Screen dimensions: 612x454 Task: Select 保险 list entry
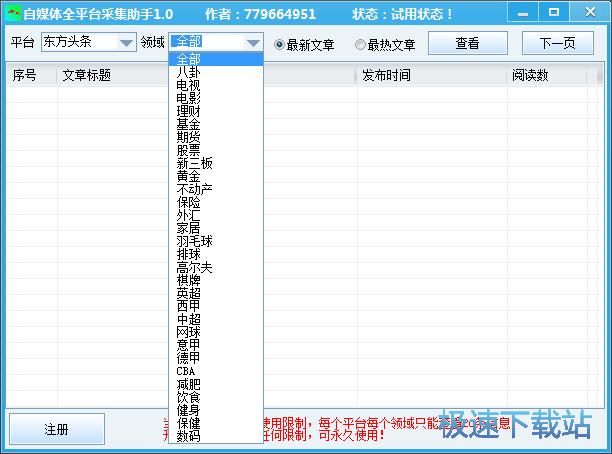pyautogui.click(x=216, y=202)
